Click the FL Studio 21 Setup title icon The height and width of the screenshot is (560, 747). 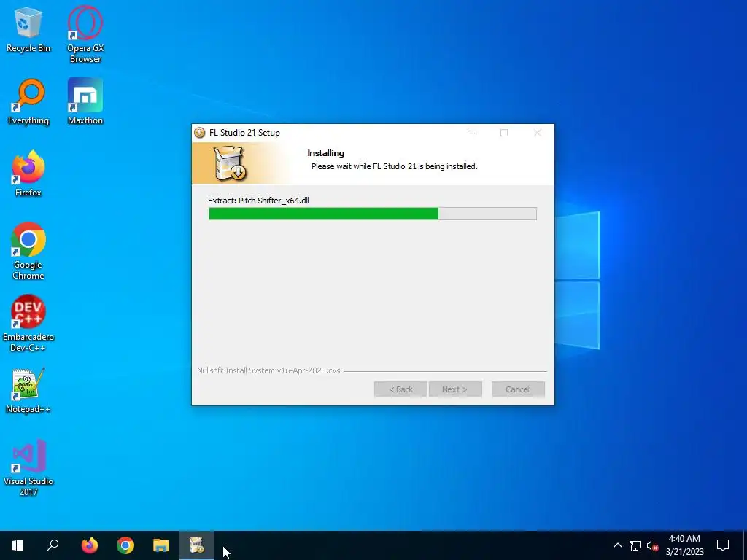tap(200, 133)
